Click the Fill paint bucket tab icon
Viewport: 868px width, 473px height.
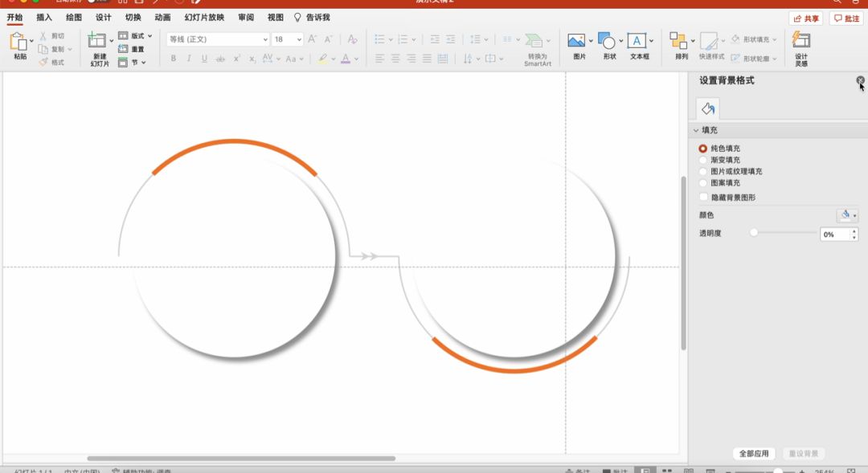point(708,108)
